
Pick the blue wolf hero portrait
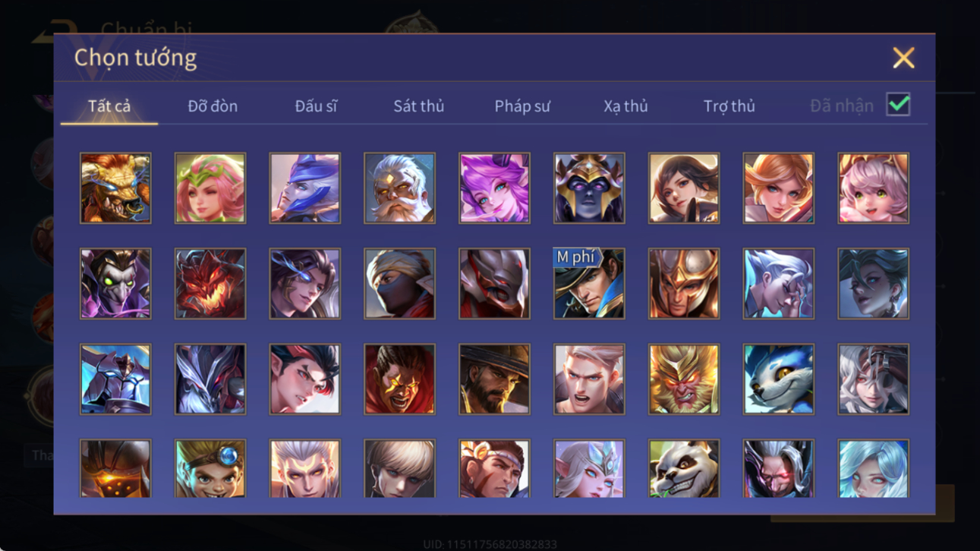coord(779,379)
